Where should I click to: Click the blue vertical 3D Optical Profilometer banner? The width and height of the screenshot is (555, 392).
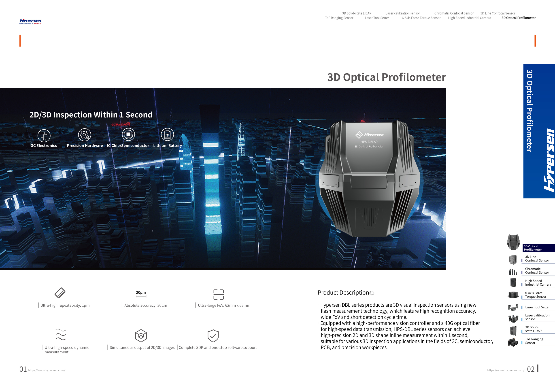(x=539, y=131)
